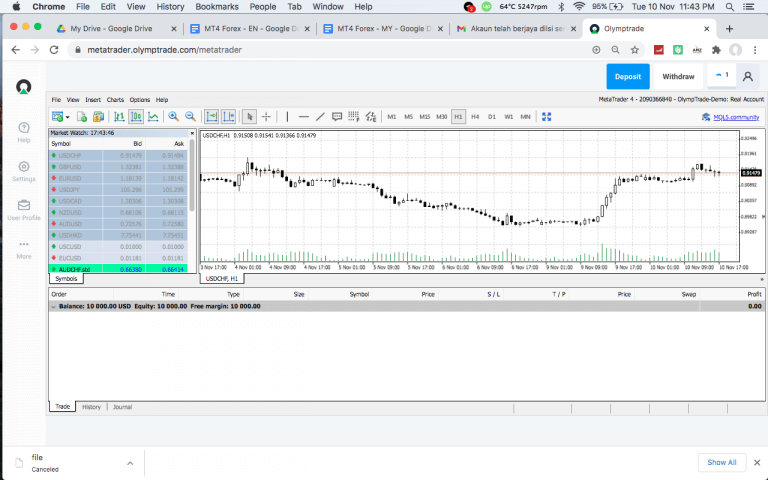Open the dropdown arrow beside New Order

tap(68, 117)
